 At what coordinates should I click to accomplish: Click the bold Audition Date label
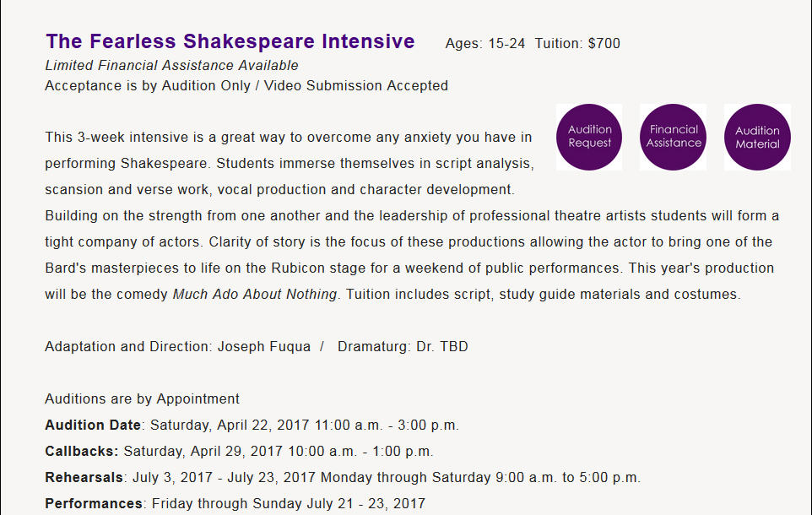[x=93, y=425]
